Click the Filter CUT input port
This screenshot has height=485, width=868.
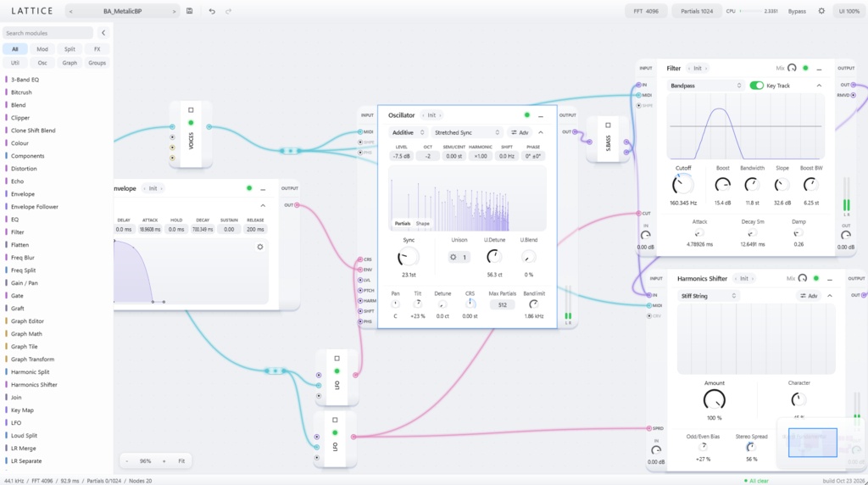[x=639, y=213]
